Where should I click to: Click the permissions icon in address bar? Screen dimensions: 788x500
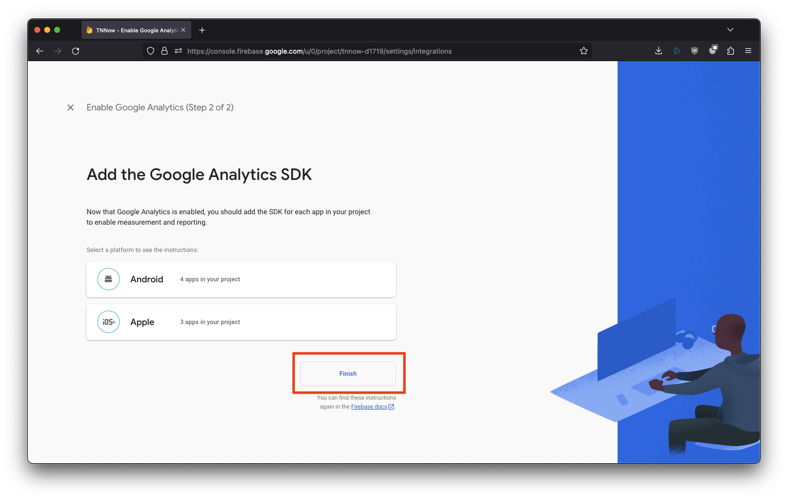pyautogui.click(x=178, y=51)
